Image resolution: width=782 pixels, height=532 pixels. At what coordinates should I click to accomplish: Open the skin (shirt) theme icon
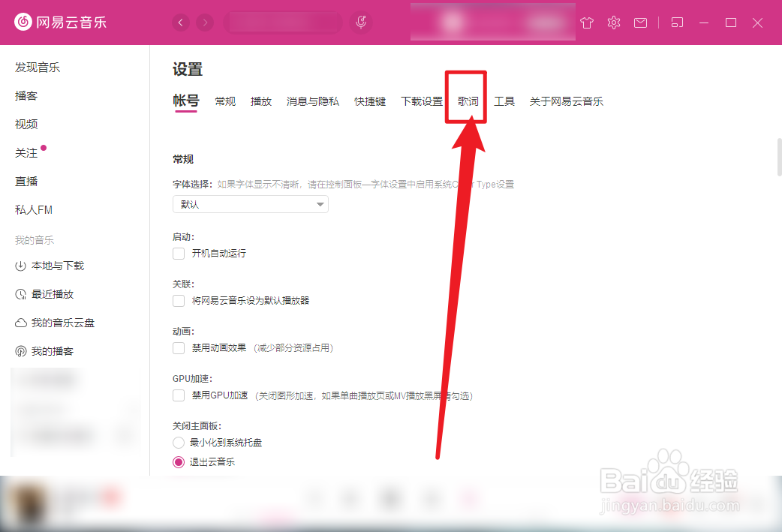coord(587,23)
